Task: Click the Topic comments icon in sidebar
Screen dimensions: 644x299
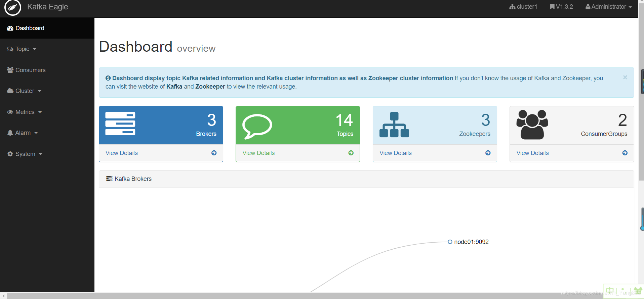Action: tap(10, 49)
